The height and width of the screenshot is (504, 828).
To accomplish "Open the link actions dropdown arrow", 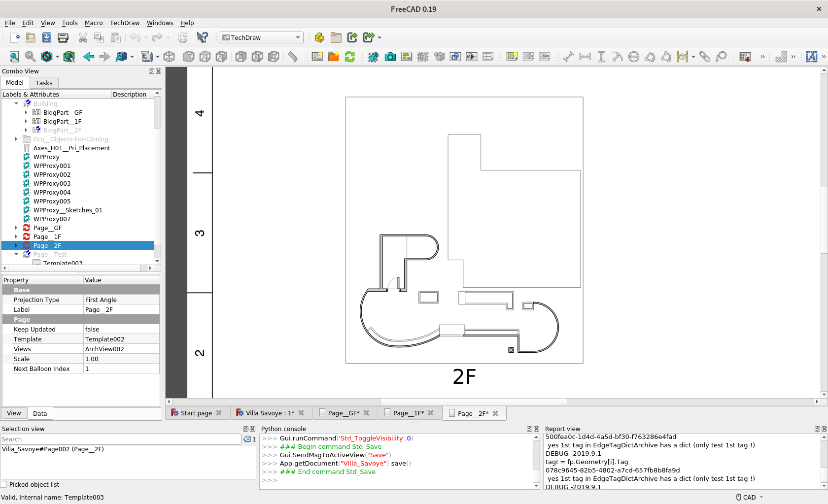I will pyautogui.click(x=379, y=37).
